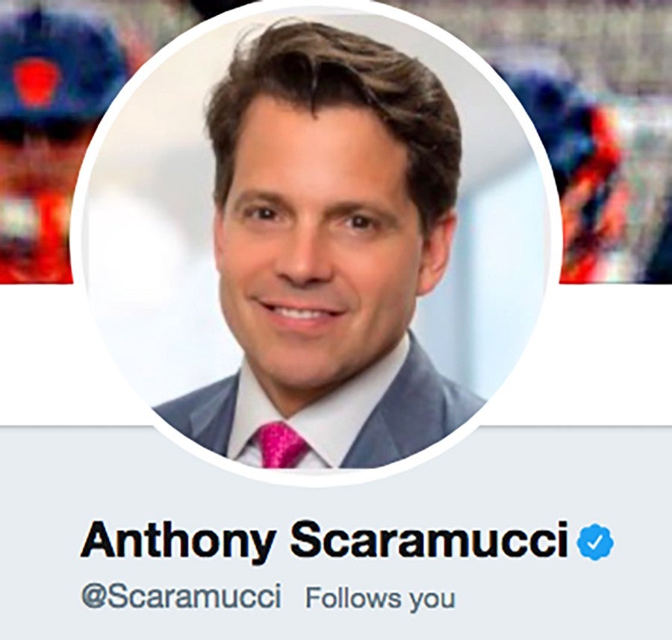This screenshot has width=672, height=640.
Task: Click the Anthony Scaramucci display name
Action: pyautogui.click(x=324, y=540)
